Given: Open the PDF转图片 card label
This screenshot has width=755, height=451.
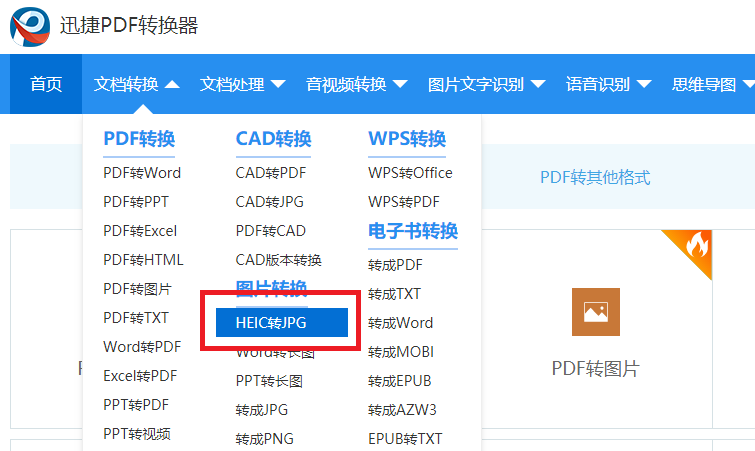Looking at the screenshot, I should 596,369.
